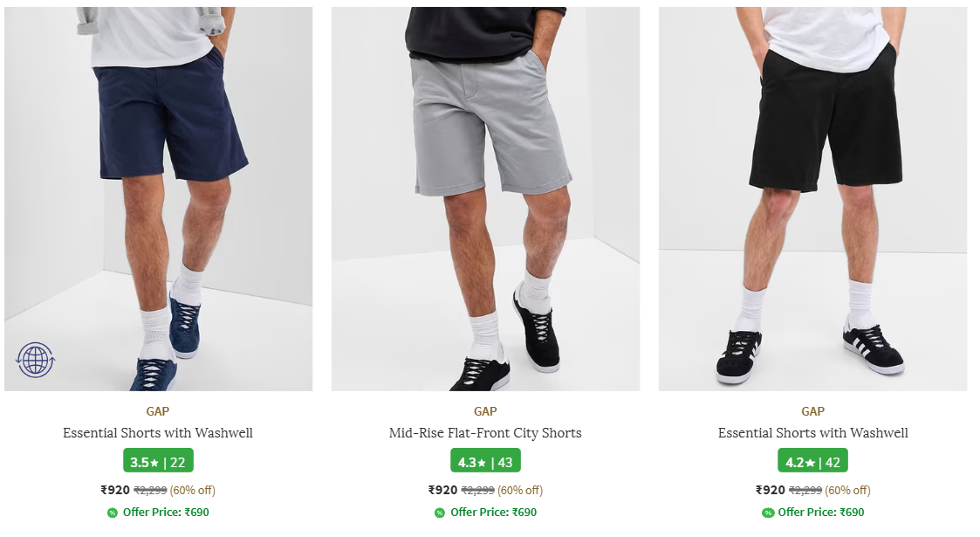Viewport: 980px width, 537px height.
Task: Click the 4.3 star rating badge
Action: coord(485,462)
